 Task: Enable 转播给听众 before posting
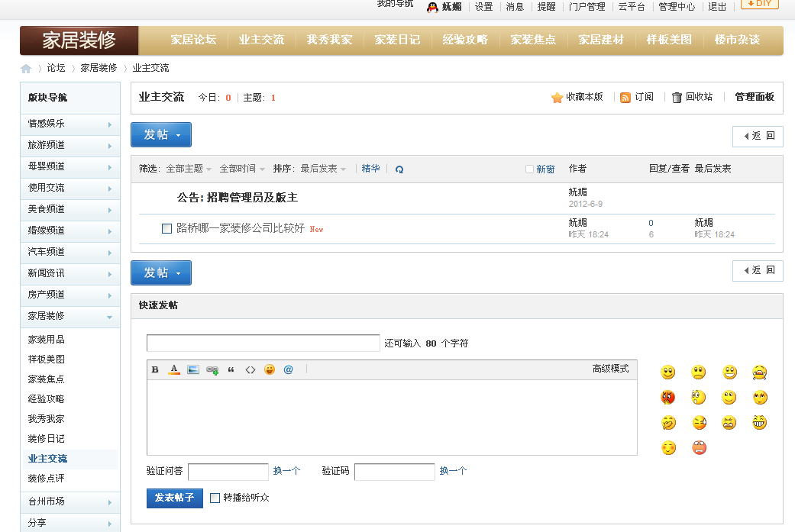(215, 497)
